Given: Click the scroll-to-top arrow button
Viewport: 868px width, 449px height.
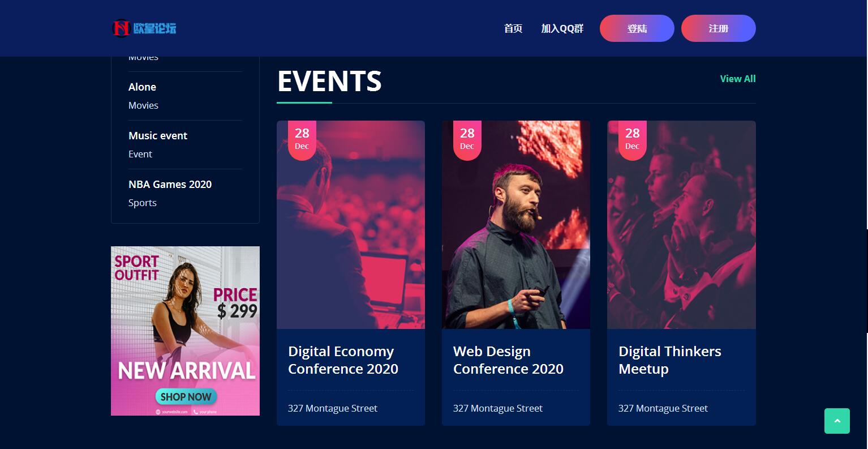Looking at the screenshot, I should click(x=837, y=421).
